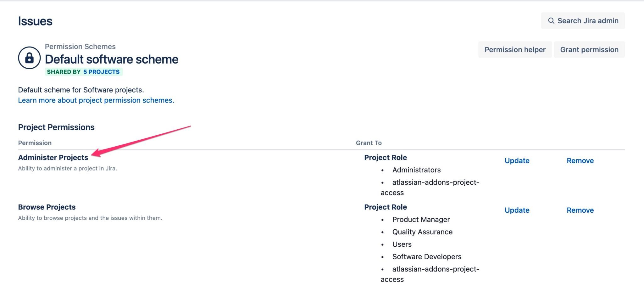Remove the Browse Projects grant
Viewport: 644px width, 286px height.
point(580,210)
